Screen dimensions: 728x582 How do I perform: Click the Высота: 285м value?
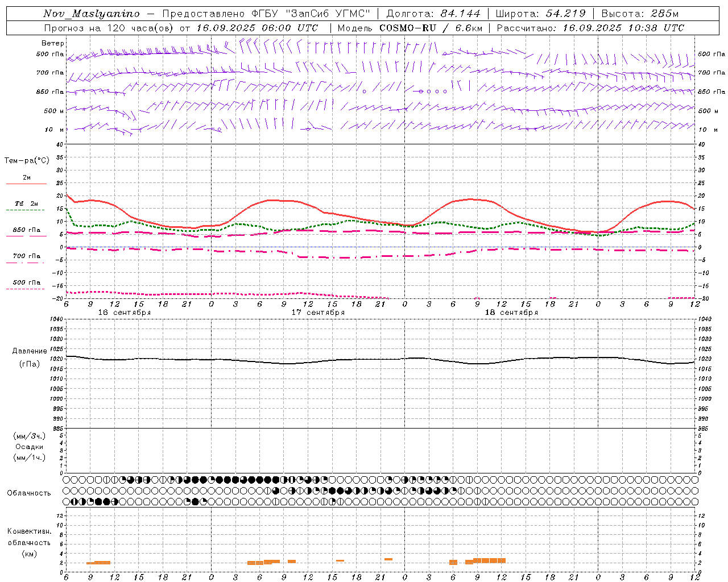pyautogui.click(x=640, y=14)
